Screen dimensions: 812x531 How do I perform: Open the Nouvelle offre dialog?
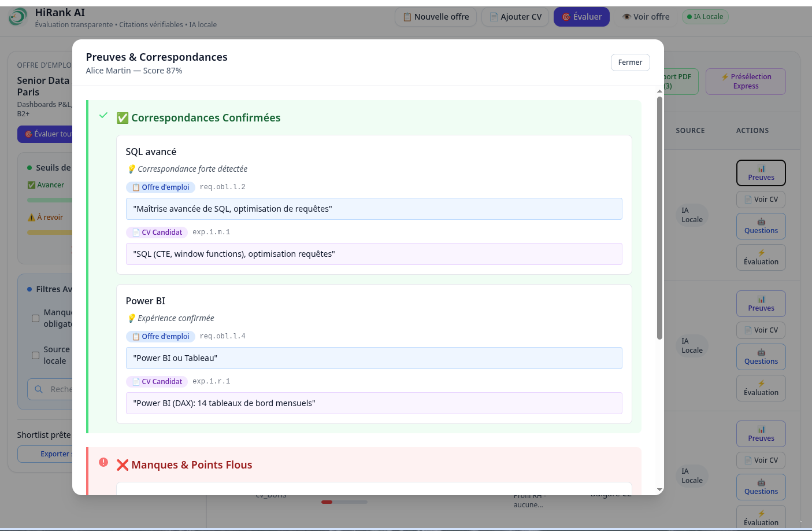pos(436,17)
